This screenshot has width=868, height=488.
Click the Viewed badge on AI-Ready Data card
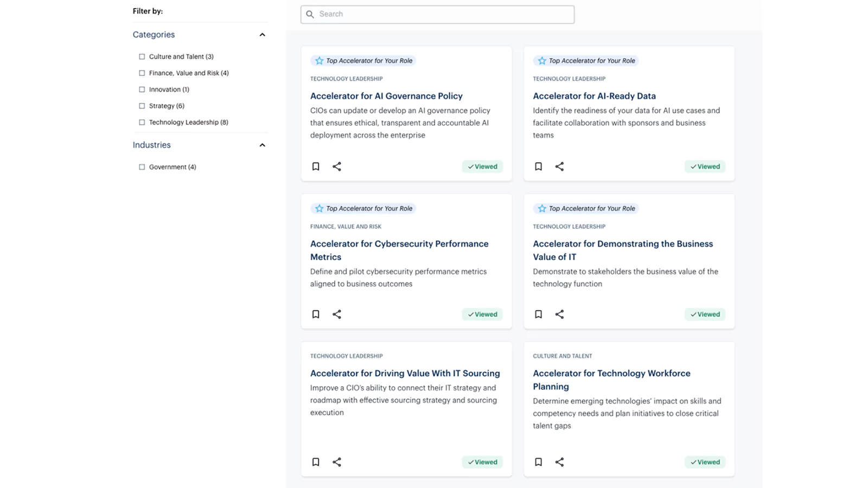point(705,166)
